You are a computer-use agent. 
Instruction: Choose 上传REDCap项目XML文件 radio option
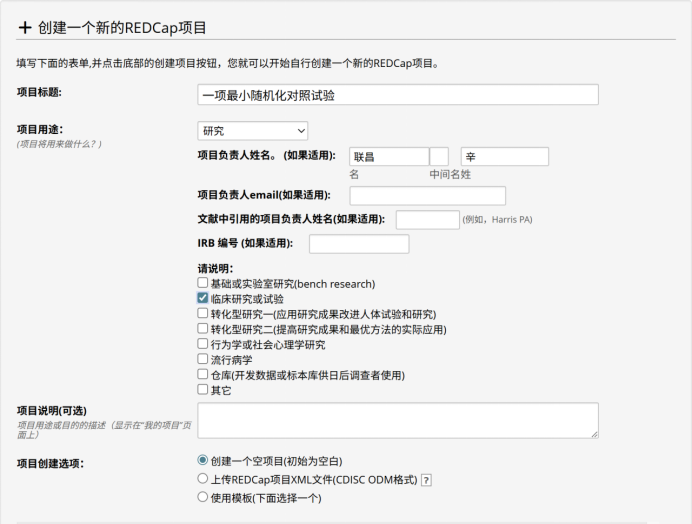click(203, 479)
